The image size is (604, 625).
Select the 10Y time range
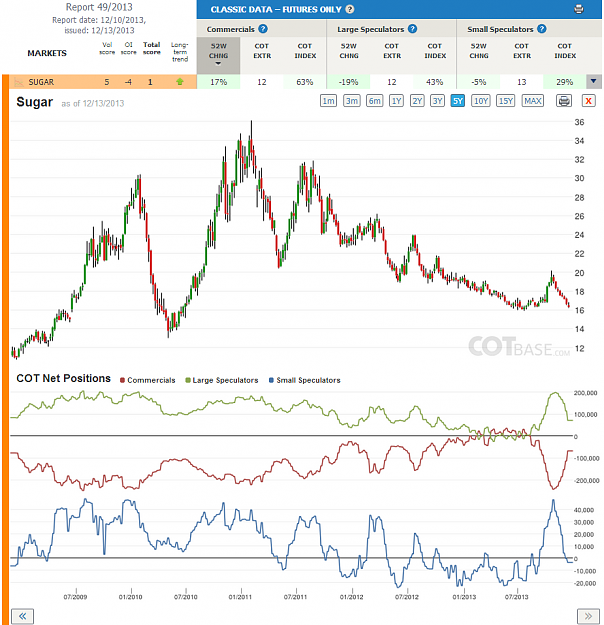pos(480,101)
